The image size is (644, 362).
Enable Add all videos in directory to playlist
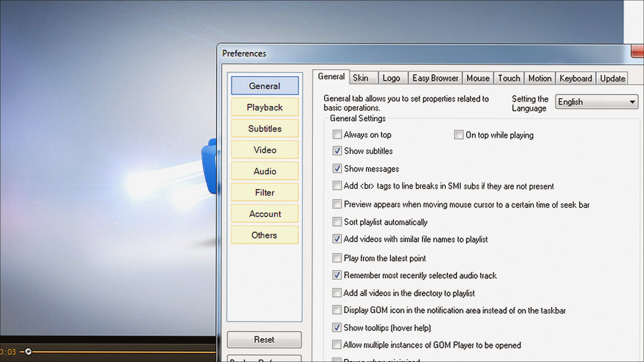[x=337, y=293]
